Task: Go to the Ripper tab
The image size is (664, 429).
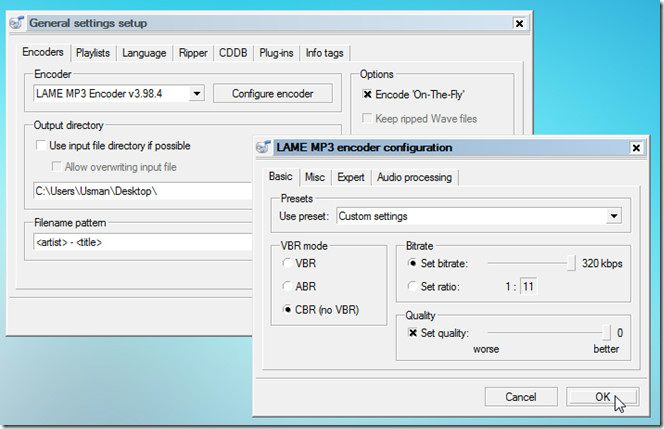Action: (x=193, y=53)
